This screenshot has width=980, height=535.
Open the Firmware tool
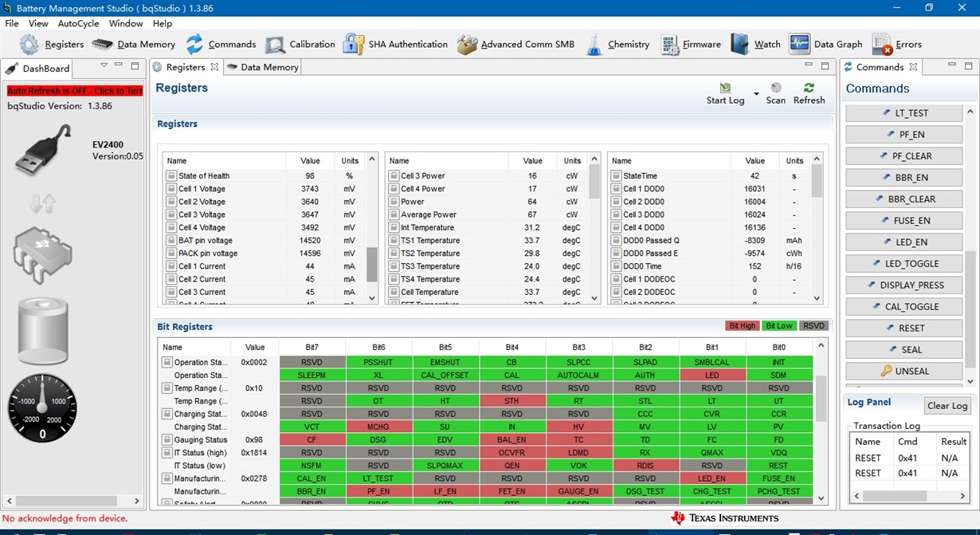[691, 45]
